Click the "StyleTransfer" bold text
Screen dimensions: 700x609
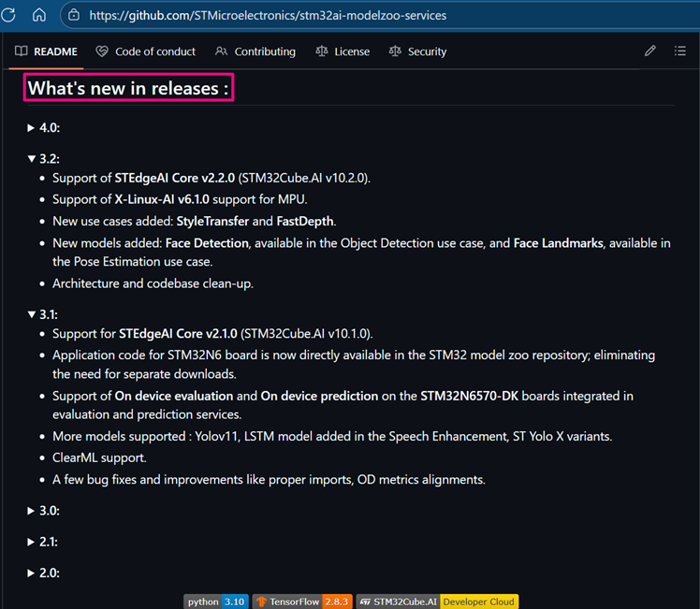click(212, 222)
